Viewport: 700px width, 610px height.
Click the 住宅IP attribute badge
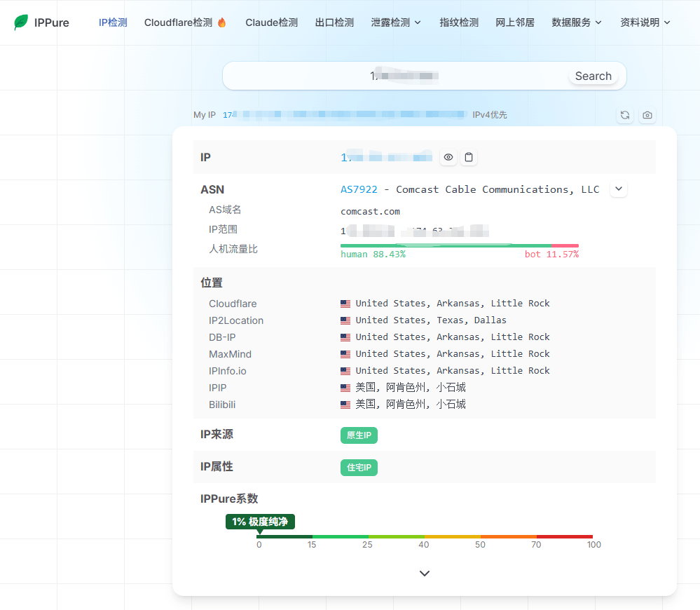click(359, 468)
